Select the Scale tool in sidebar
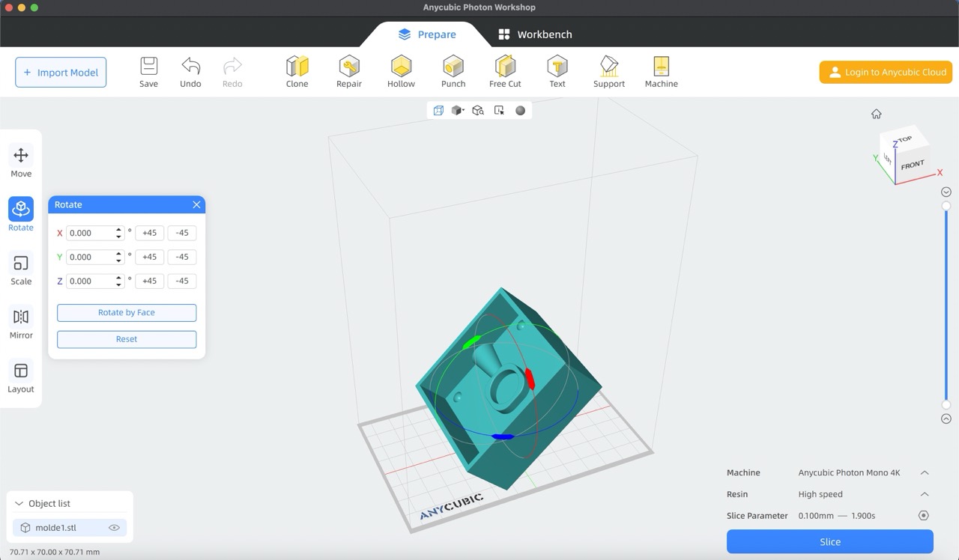The width and height of the screenshot is (959, 560). [21, 270]
